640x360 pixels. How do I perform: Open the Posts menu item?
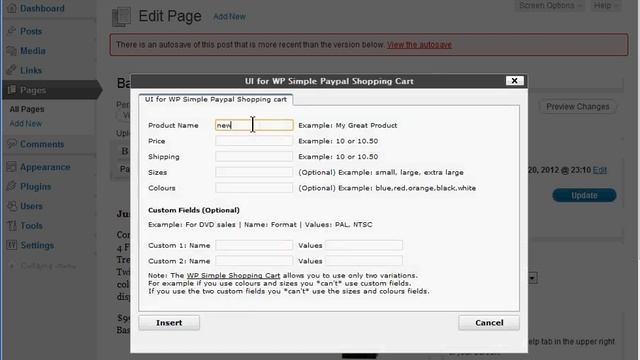31,31
